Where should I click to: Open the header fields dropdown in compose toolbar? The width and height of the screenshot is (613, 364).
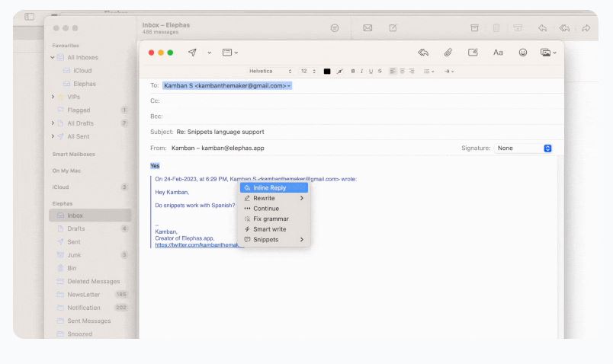(x=230, y=53)
